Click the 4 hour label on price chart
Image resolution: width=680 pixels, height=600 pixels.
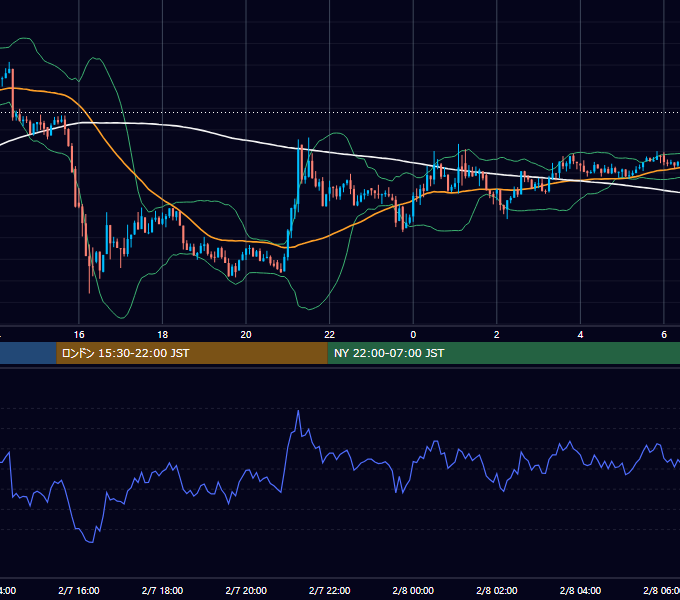pos(580,334)
